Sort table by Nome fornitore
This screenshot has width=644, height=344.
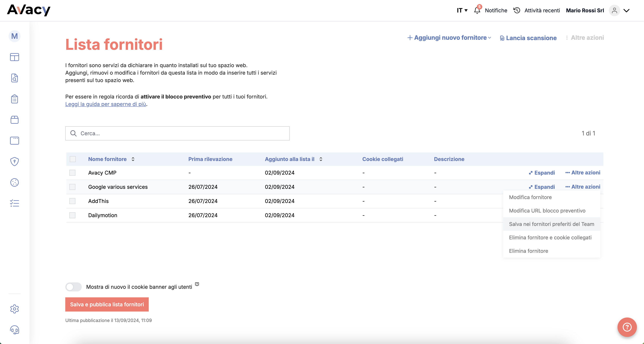pyautogui.click(x=133, y=159)
